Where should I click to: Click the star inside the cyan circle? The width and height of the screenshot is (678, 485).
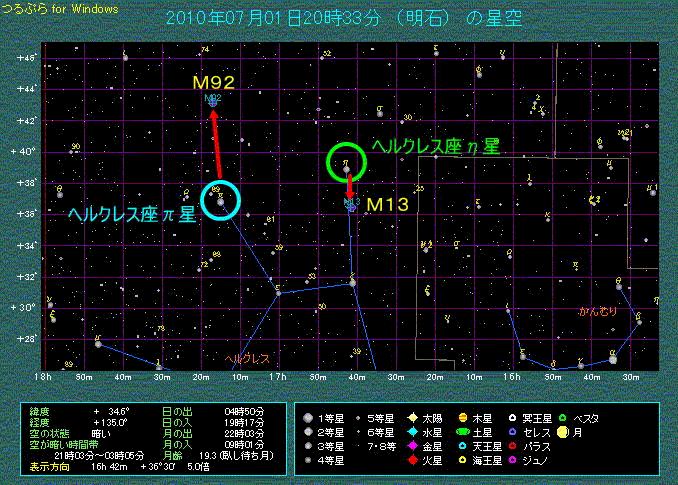220,201
